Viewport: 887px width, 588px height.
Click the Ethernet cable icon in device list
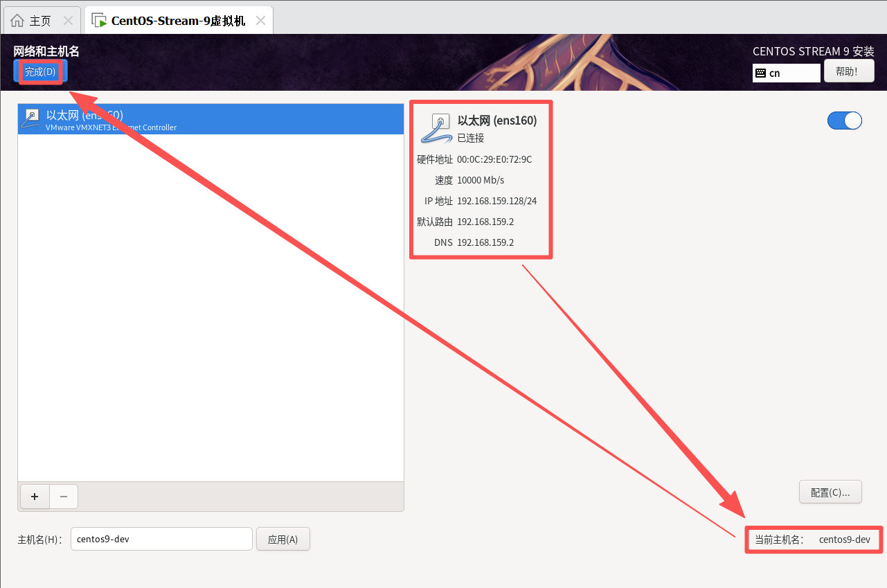(x=30, y=119)
